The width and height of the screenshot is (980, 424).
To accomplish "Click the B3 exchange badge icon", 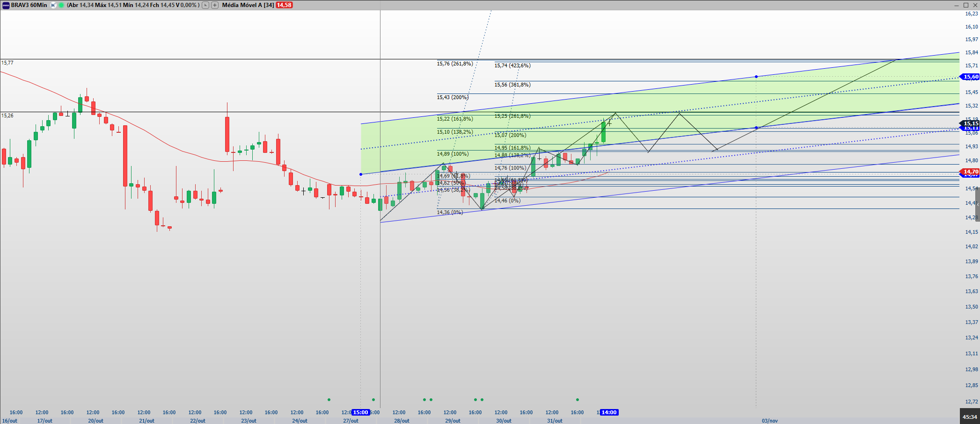I will coord(53,5).
